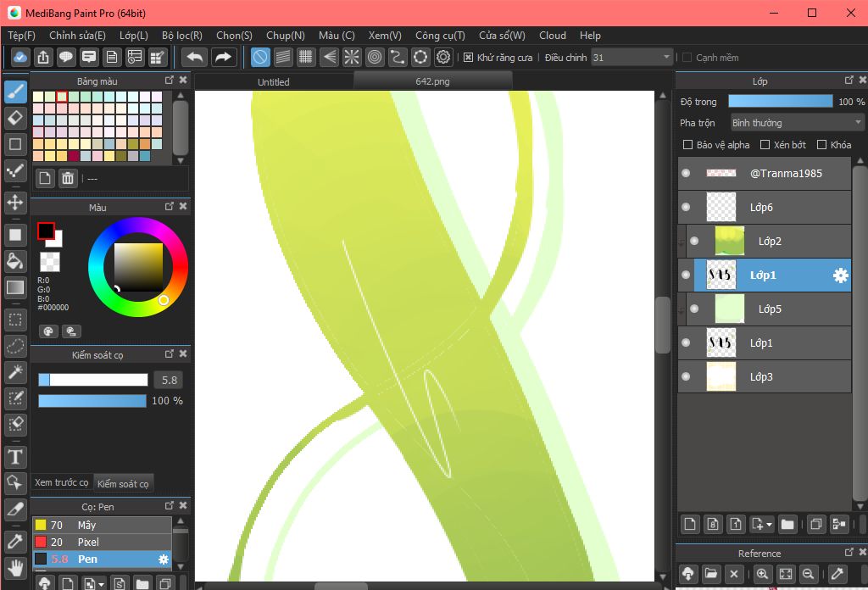Switch to the Xem trước cọ tab
The width and height of the screenshot is (868, 590).
61,482
